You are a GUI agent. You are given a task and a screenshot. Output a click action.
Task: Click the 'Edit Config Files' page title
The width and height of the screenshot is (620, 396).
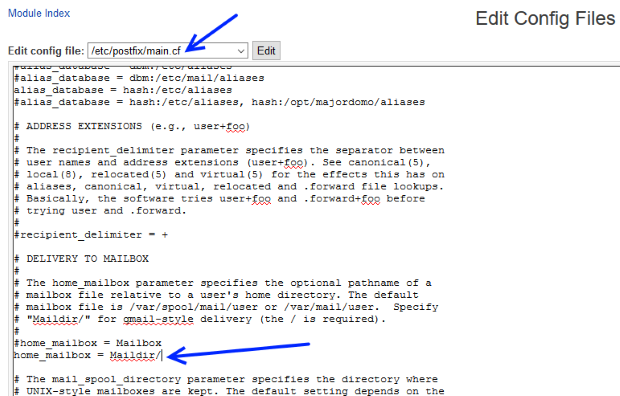click(545, 19)
